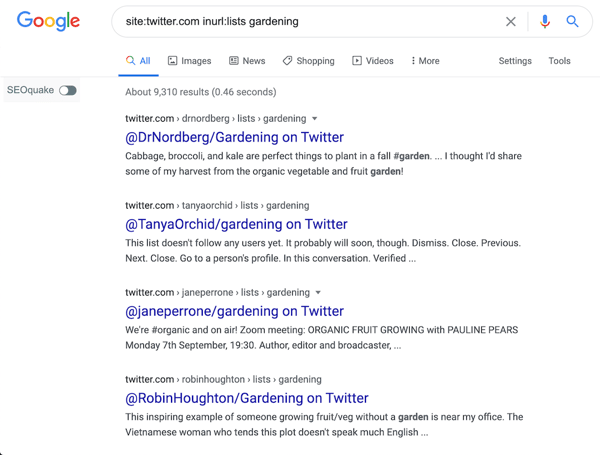Image resolution: width=600 pixels, height=455 pixels.
Task: Submit search using the magnifying glass icon
Action: point(572,21)
